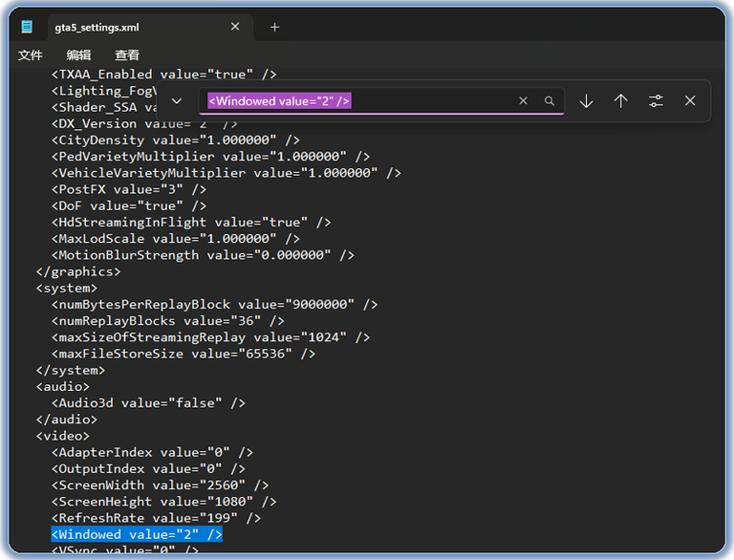Expand the replace field chevron
The image size is (734, 560).
click(176, 101)
